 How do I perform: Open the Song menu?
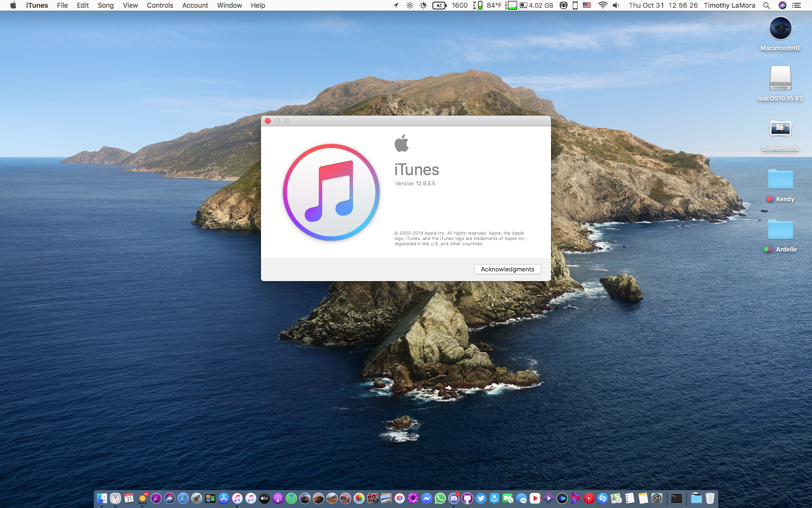(x=105, y=5)
